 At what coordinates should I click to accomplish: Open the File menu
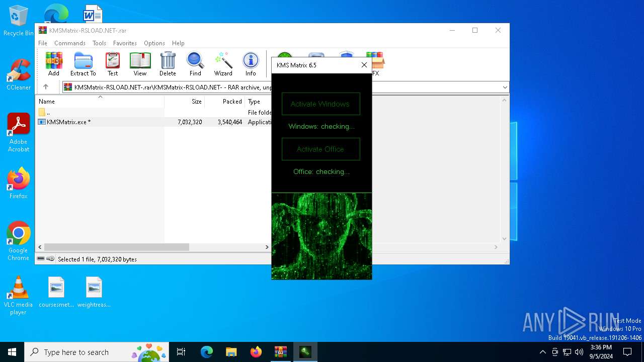click(43, 43)
